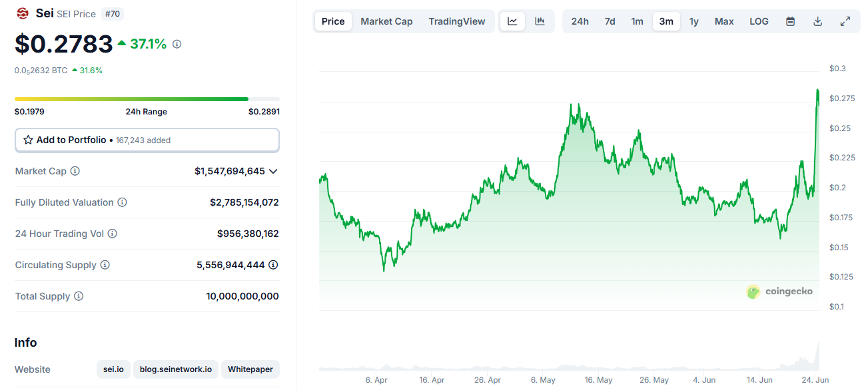Click the 16. May date axis label
Screen dimensions: 868x390
(x=599, y=381)
